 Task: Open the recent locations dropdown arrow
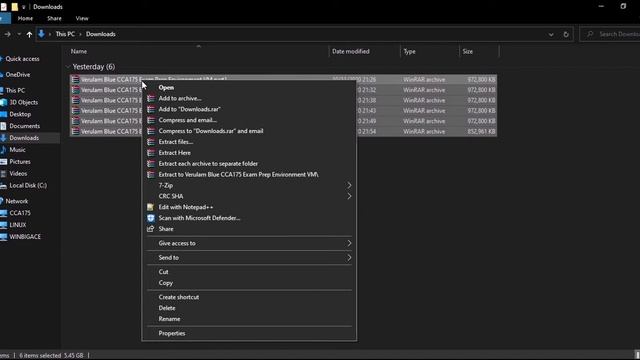[x=19, y=34]
